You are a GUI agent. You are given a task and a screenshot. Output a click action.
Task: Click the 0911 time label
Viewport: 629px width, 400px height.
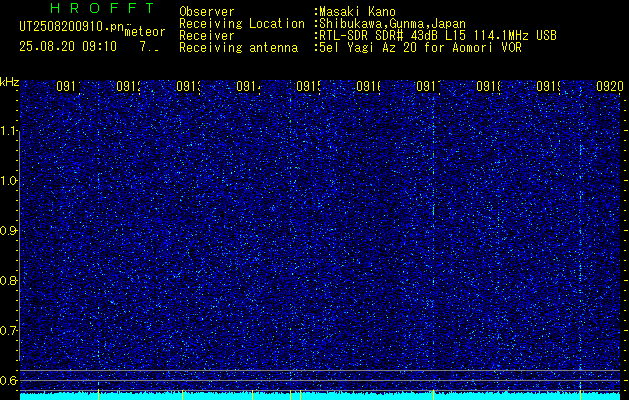click(68, 86)
